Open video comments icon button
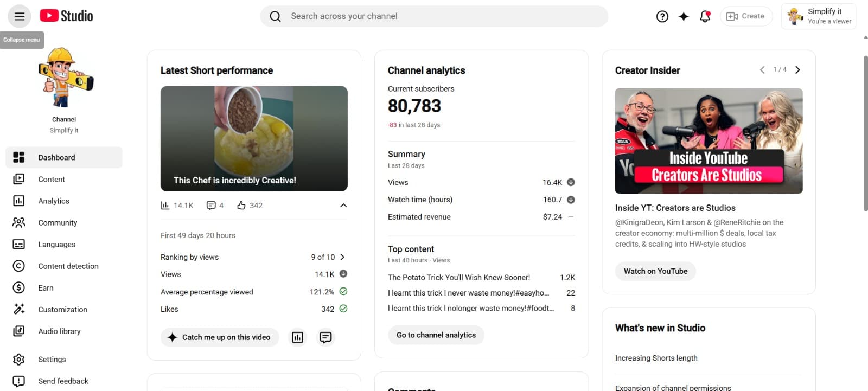Viewport: 868px width, 391px height. coord(325,337)
